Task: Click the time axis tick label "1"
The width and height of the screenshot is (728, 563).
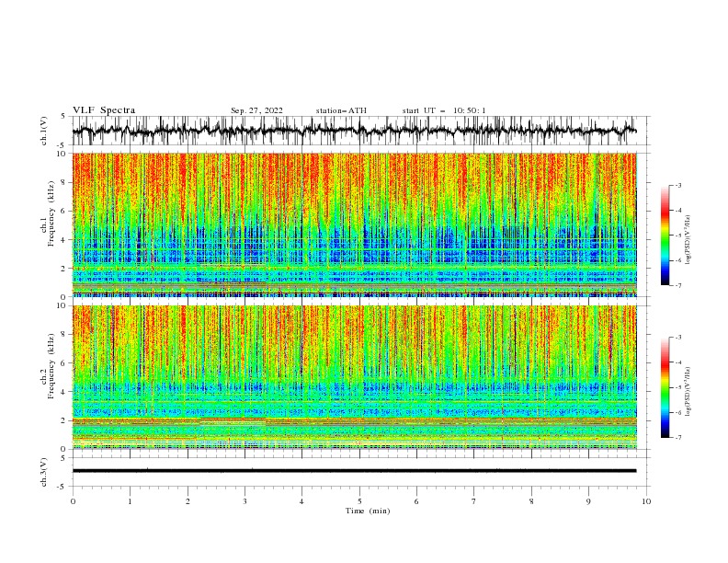Action: [x=130, y=501]
